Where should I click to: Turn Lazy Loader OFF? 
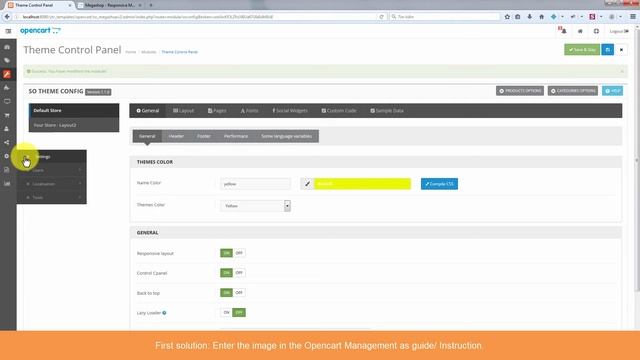pos(239,313)
